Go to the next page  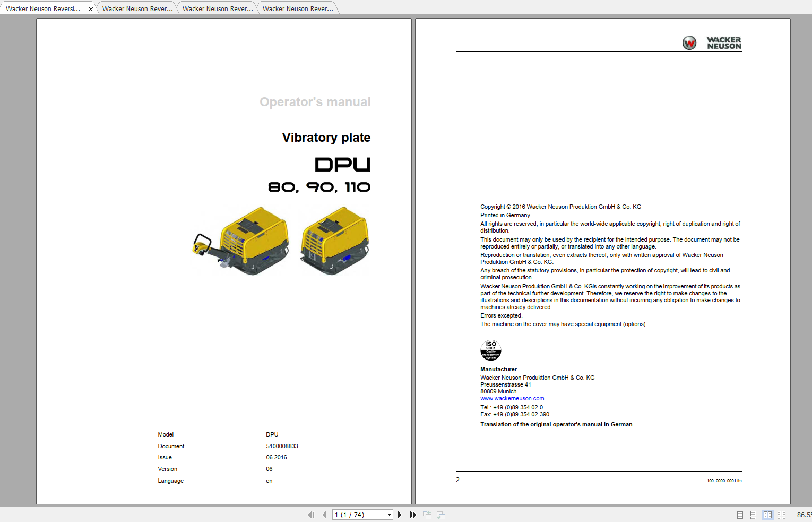pos(400,515)
